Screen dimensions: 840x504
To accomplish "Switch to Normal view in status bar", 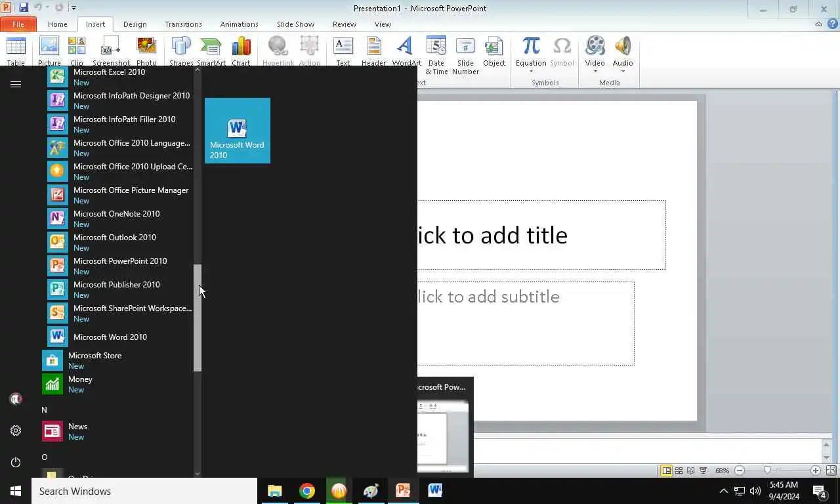I will (x=666, y=471).
